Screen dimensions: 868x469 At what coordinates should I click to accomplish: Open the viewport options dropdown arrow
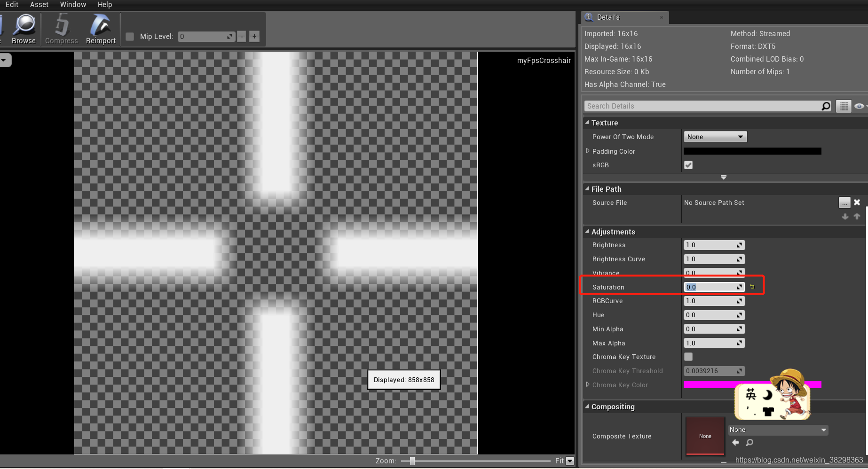4,60
